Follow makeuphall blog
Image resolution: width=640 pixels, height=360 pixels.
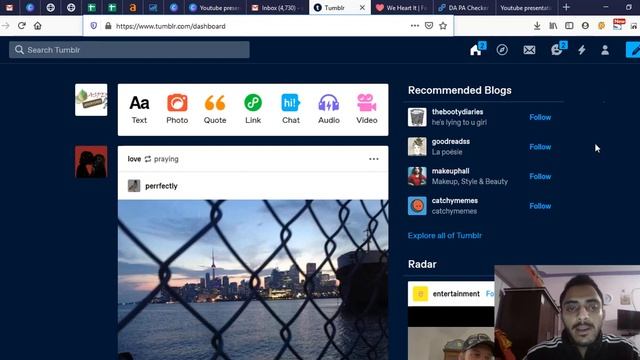(x=540, y=176)
